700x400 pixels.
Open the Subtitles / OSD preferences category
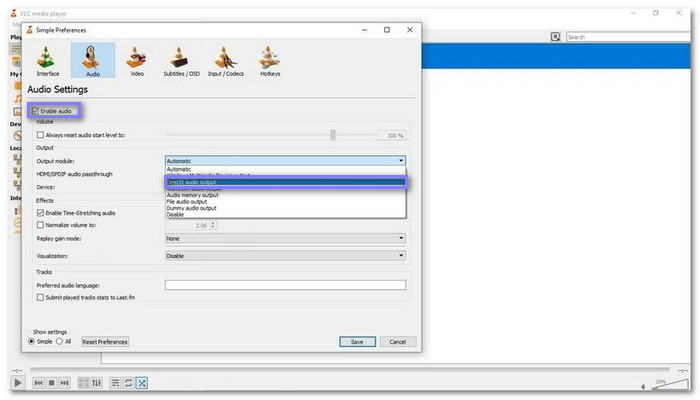click(181, 61)
